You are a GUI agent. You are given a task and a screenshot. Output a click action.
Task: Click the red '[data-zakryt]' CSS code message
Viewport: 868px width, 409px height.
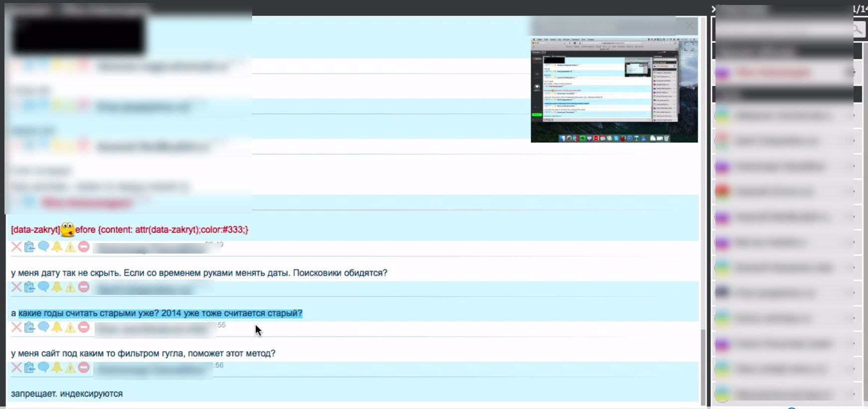click(x=130, y=230)
